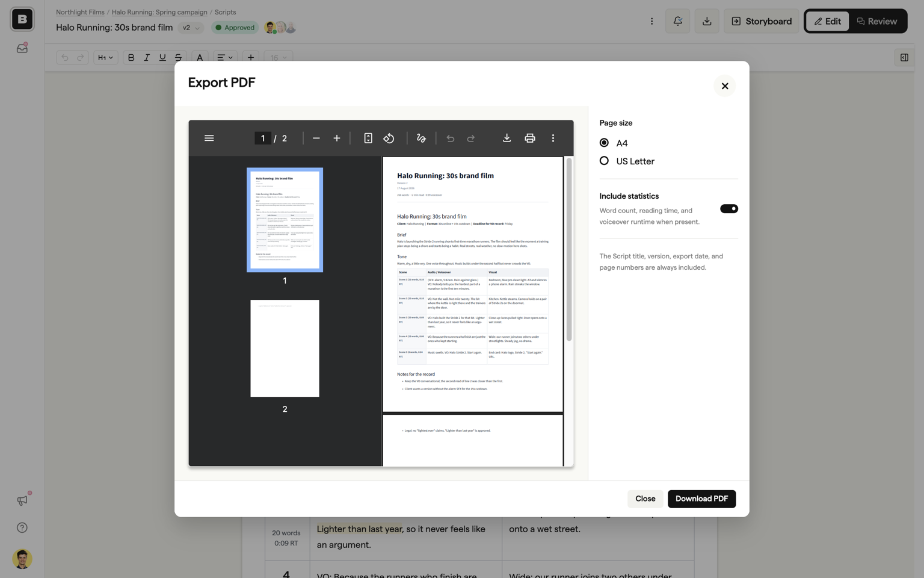The image size is (924, 578).
Task: Open header more options menu
Action: [651, 21]
